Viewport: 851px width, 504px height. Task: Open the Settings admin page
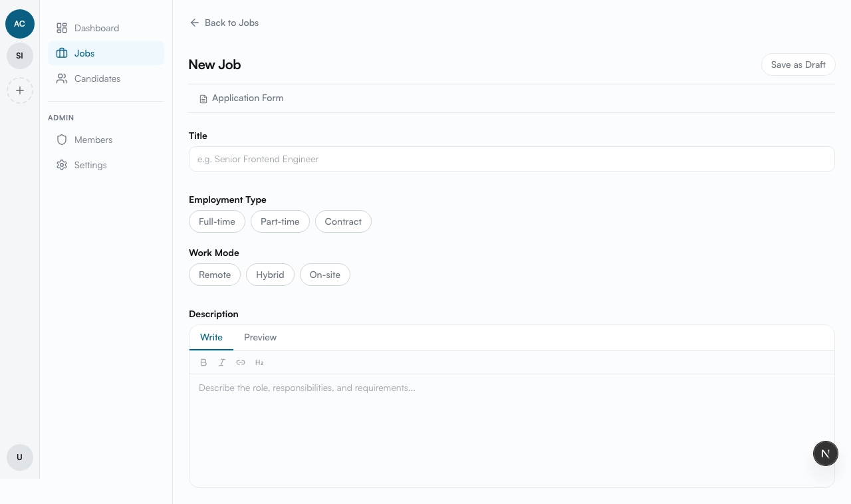(106, 165)
